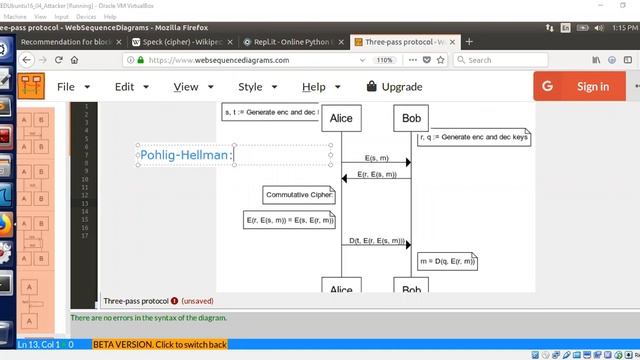Image resolution: width=640 pixels, height=360 pixels.
Task: Click the green padlock in address bar
Action: coord(140,60)
